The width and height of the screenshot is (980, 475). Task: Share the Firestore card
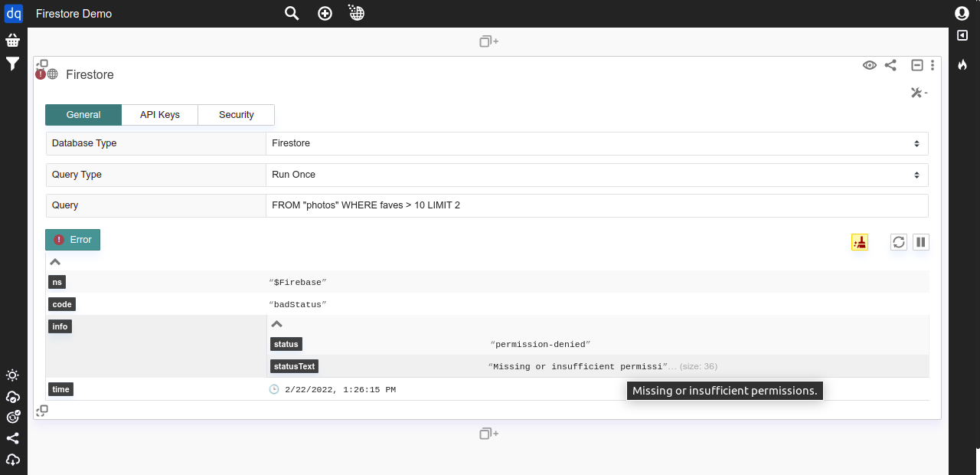[x=890, y=65]
